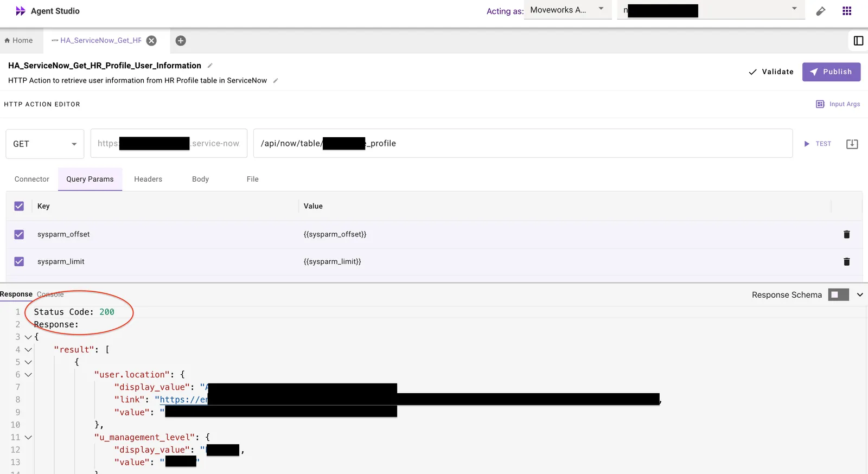Publish the HTTP action
Screen dimensions: 868x474
(x=831, y=72)
